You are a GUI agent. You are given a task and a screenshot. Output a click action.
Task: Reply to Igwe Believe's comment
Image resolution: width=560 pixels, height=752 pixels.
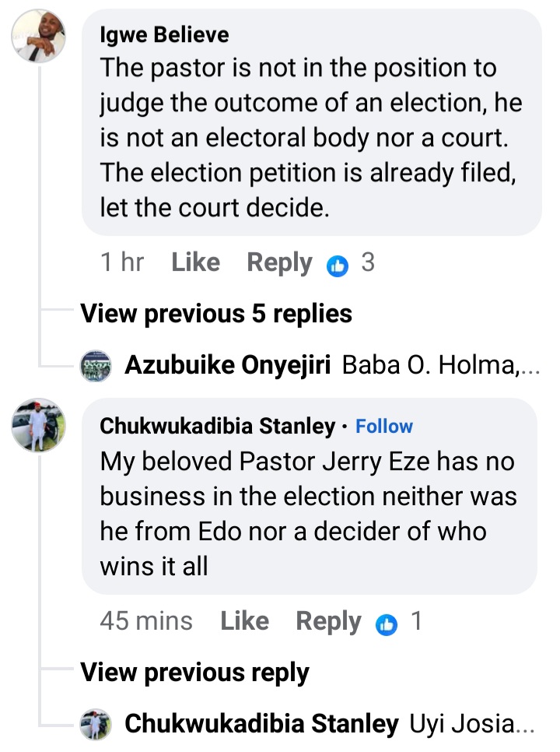point(279,263)
